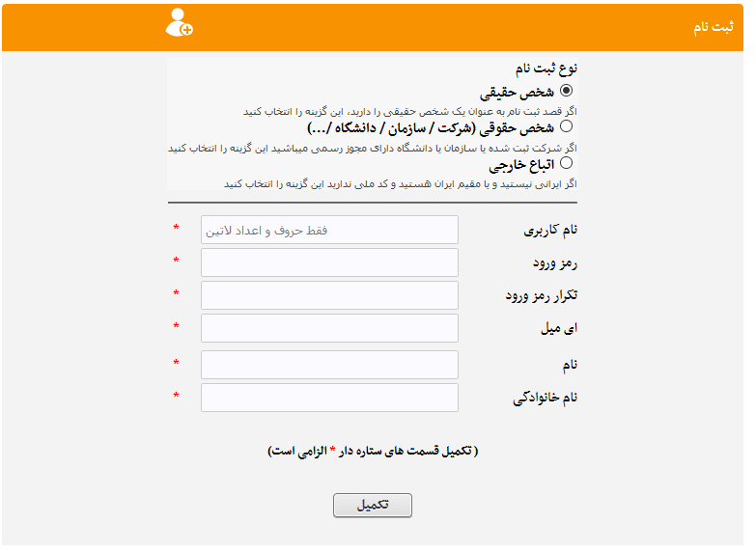Focus the 'نام کاربری' username input field
The width and height of the screenshot is (756, 551).
click(329, 230)
